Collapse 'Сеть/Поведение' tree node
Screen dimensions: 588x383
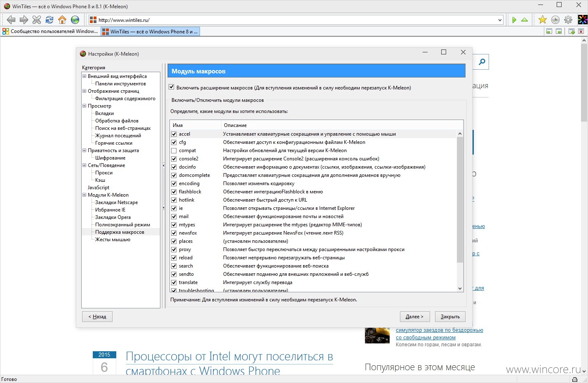tap(84, 165)
